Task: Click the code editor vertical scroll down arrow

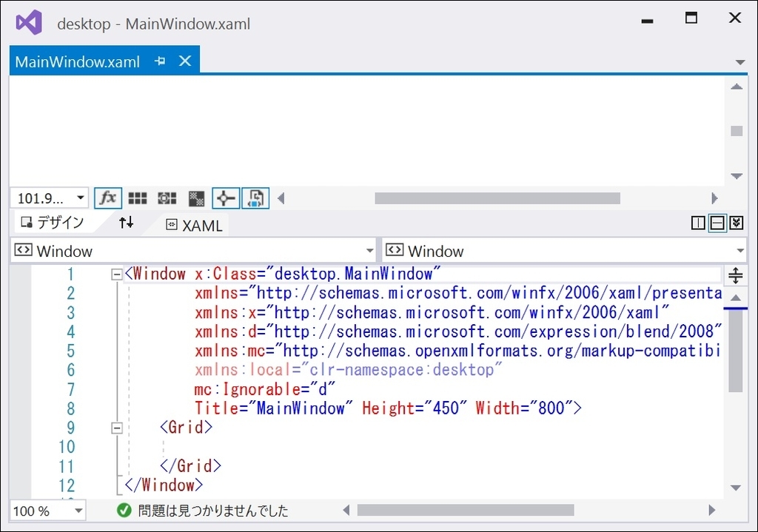Action: pos(736,488)
